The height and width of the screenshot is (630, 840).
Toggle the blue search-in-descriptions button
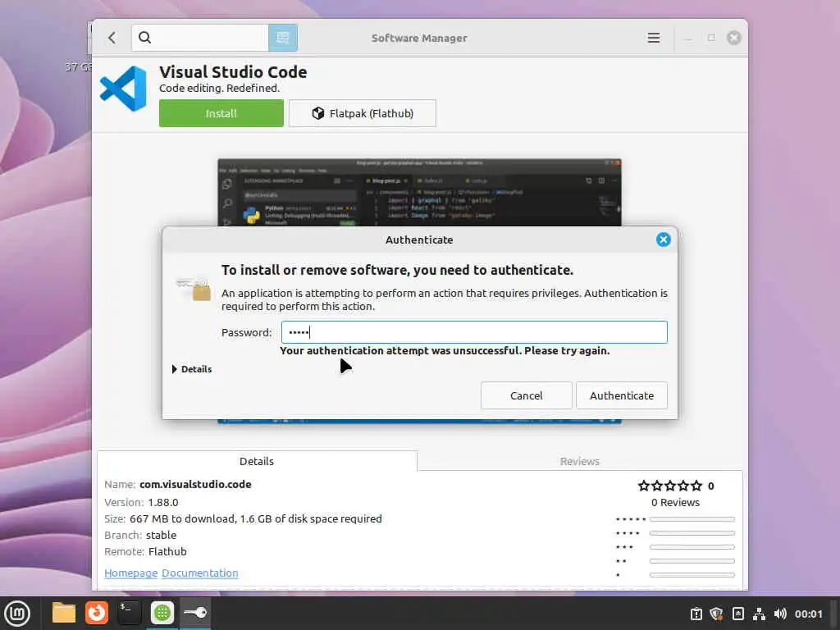[x=283, y=38]
